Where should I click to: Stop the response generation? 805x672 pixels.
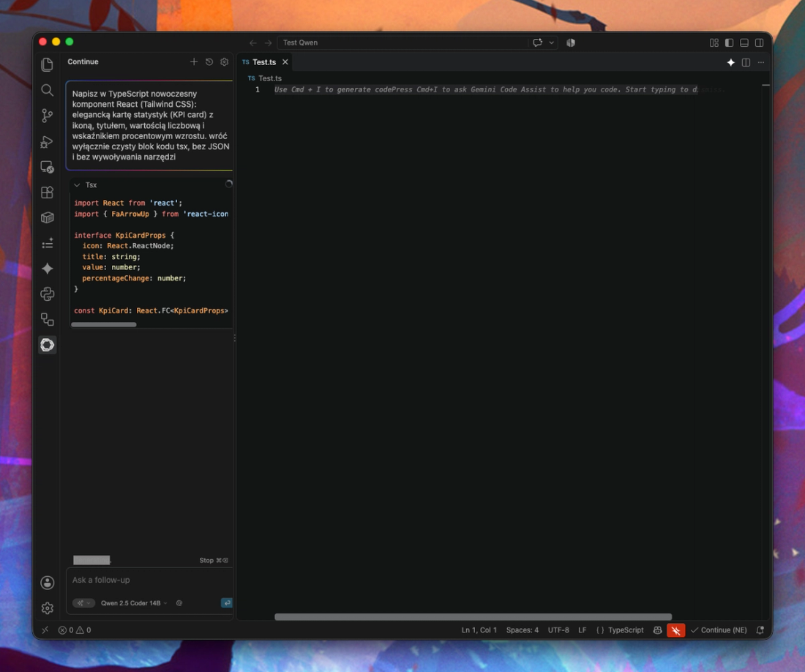point(214,560)
